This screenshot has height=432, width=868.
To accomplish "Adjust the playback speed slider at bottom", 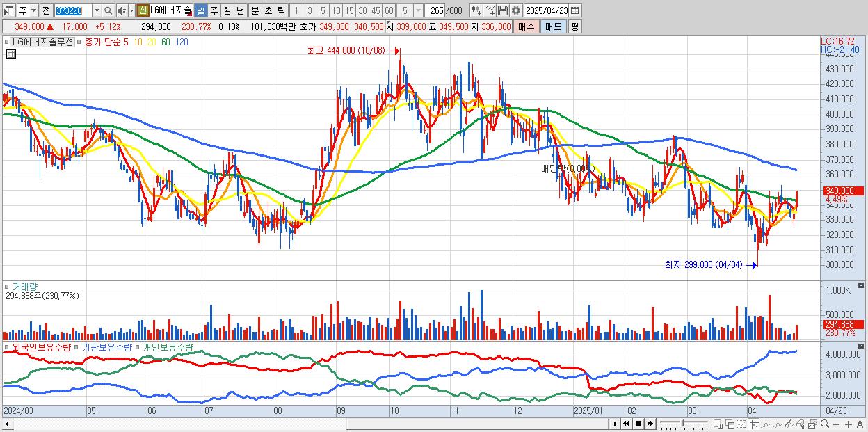I will click(x=682, y=422).
